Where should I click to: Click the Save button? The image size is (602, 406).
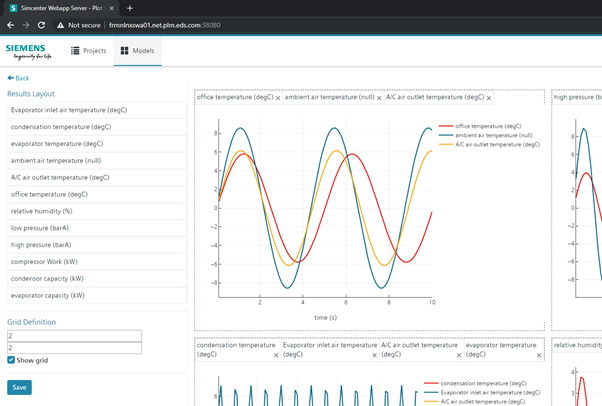tap(19, 387)
